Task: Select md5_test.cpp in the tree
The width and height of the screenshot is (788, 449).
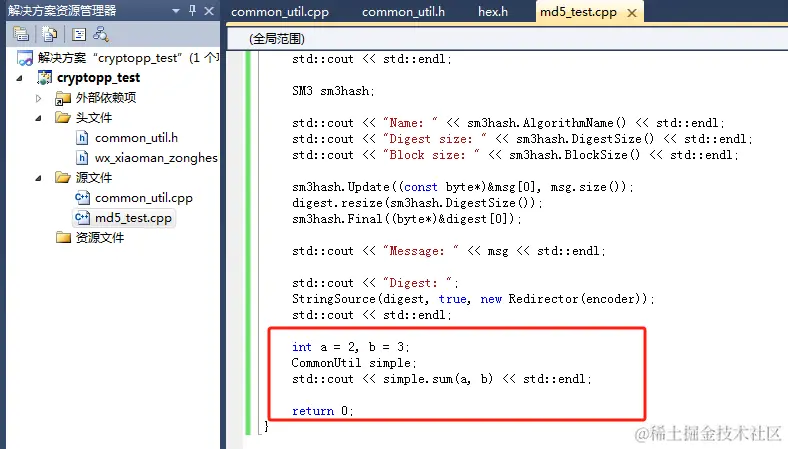Action: pos(133,218)
